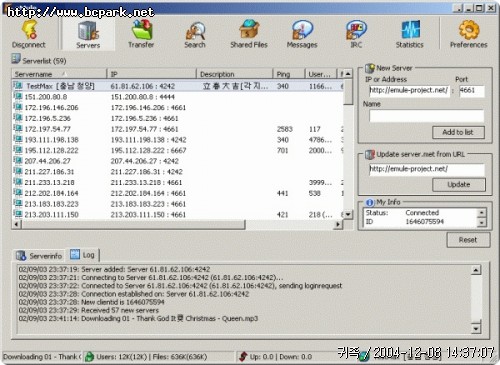Sort list by Description column header
Screen dimensions: 500x365
[235, 74]
